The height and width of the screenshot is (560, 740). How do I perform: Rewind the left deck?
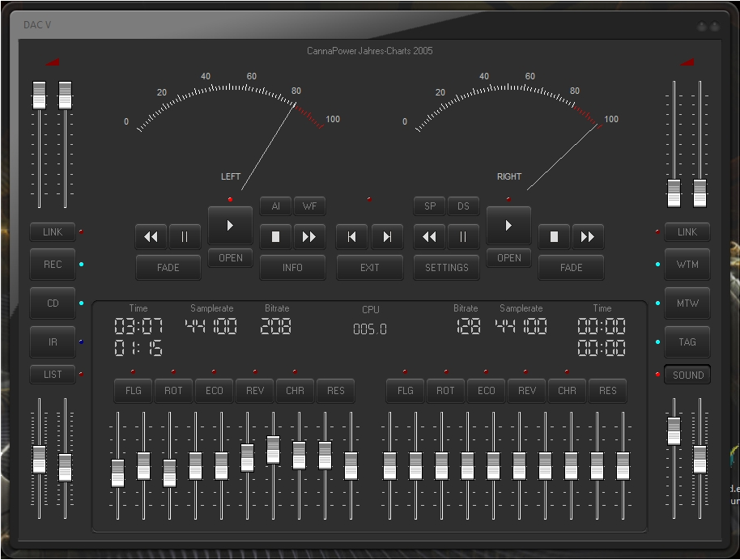coord(151,237)
